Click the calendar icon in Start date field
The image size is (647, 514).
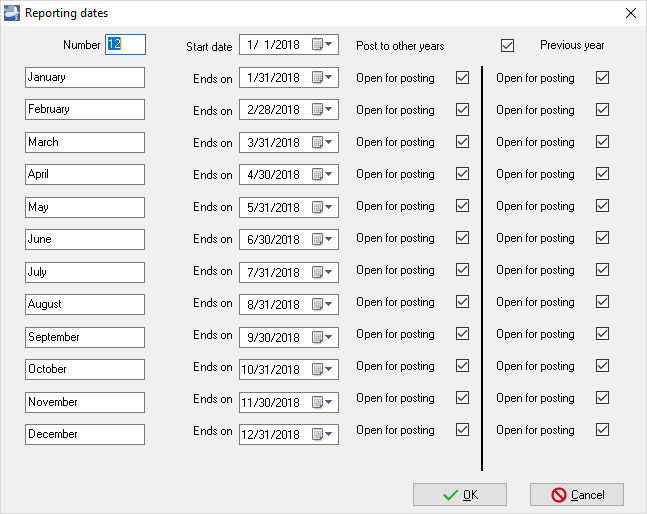click(318, 45)
